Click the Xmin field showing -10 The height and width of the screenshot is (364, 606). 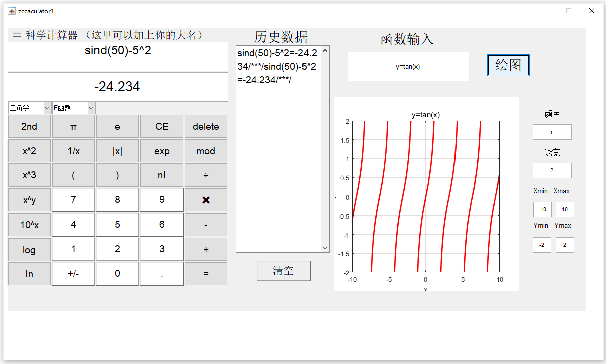click(542, 209)
